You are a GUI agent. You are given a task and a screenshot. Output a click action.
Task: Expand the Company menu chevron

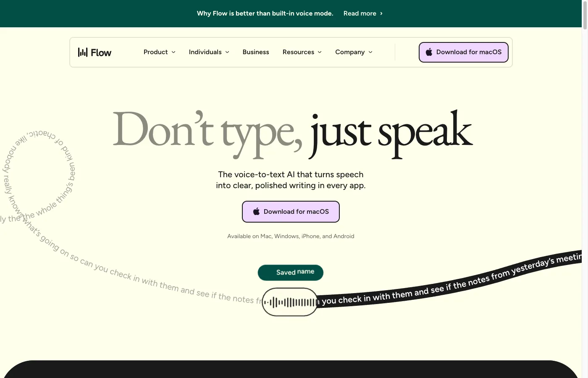(370, 52)
